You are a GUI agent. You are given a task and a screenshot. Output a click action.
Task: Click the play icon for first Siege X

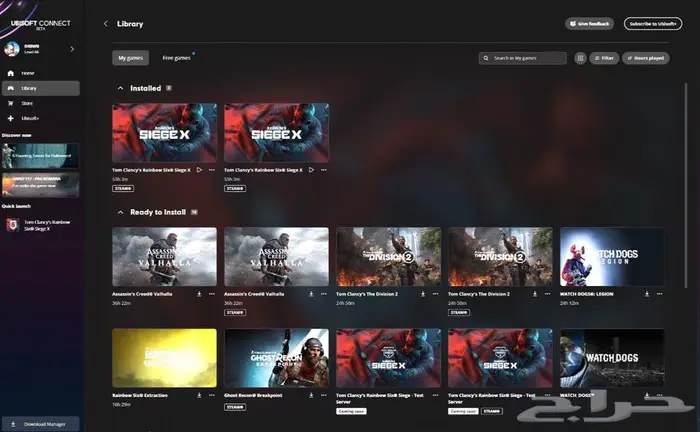click(199, 170)
